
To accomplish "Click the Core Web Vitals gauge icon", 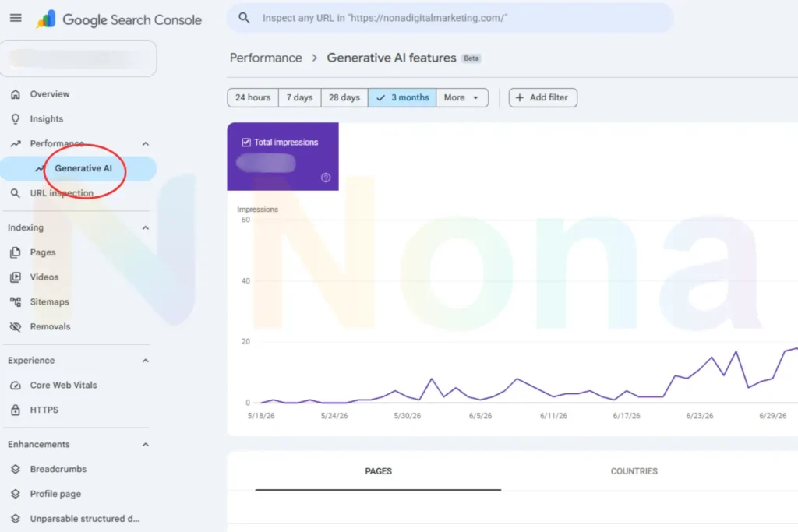I will coord(16,385).
